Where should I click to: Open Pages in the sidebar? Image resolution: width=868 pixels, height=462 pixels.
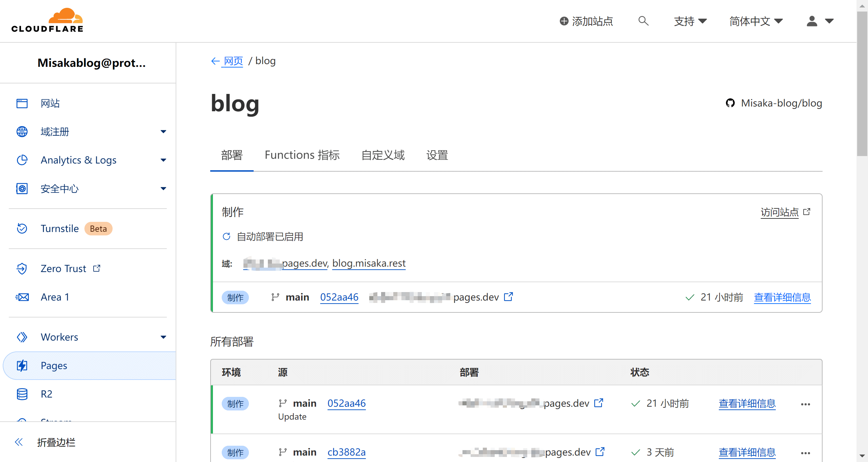90,366
